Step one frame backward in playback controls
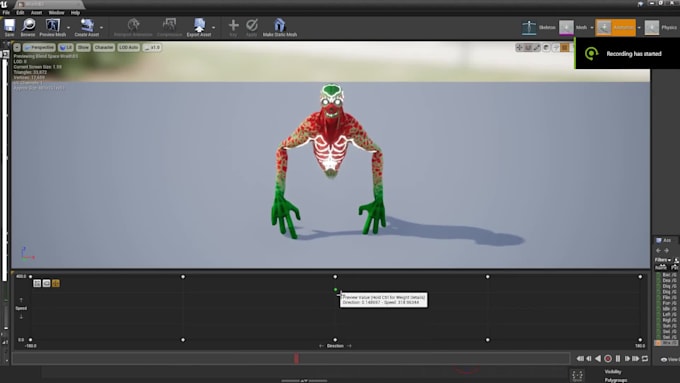Screen dimensions: 680x383 point(589,358)
